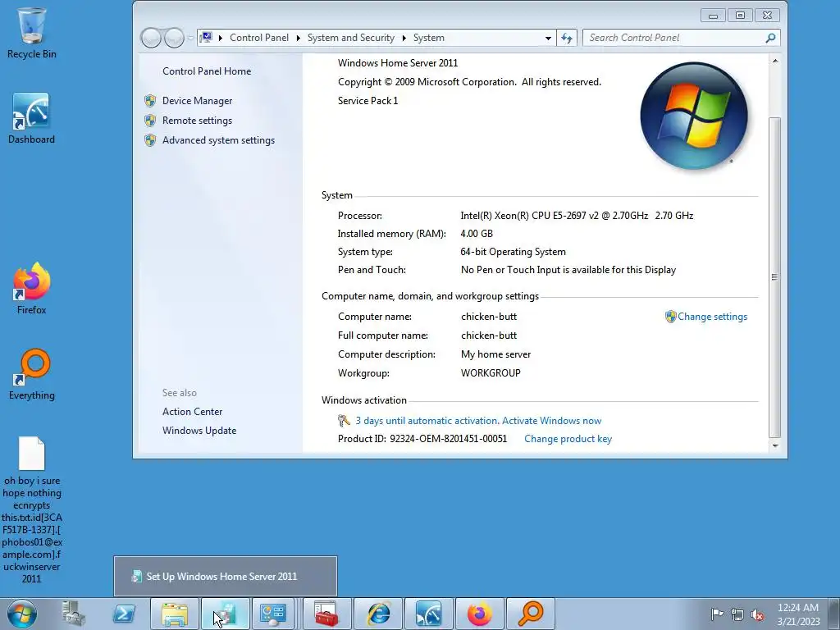
Task: Open Server Manager from the taskbar
Action: tap(73, 614)
